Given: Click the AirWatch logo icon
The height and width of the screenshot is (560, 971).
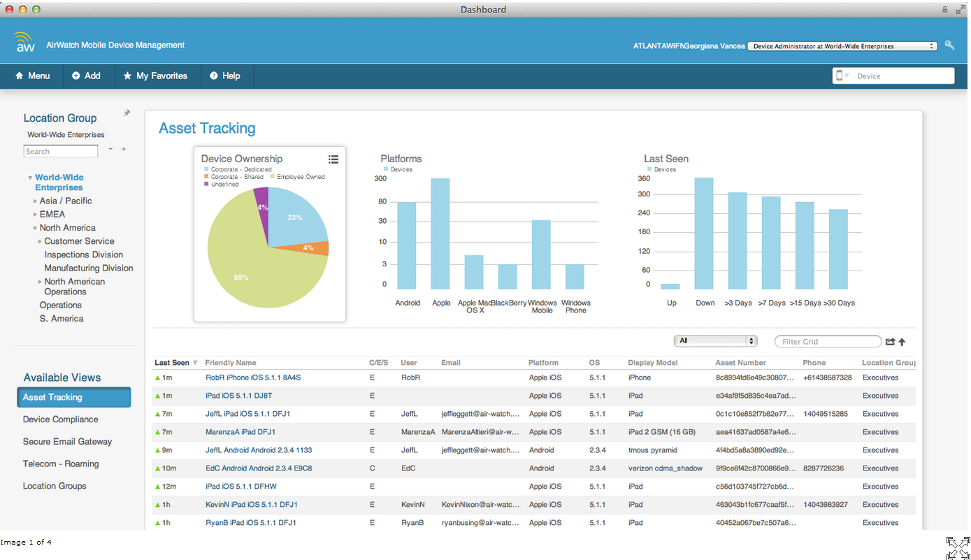Looking at the screenshot, I should click(x=24, y=43).
